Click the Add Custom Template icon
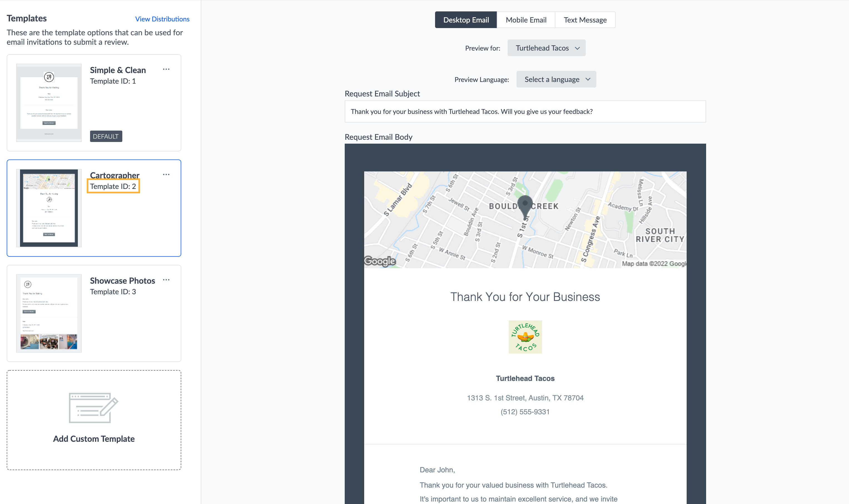Viewport: 849px width, 504px height. pyautogui.click(x=93, y=408)
